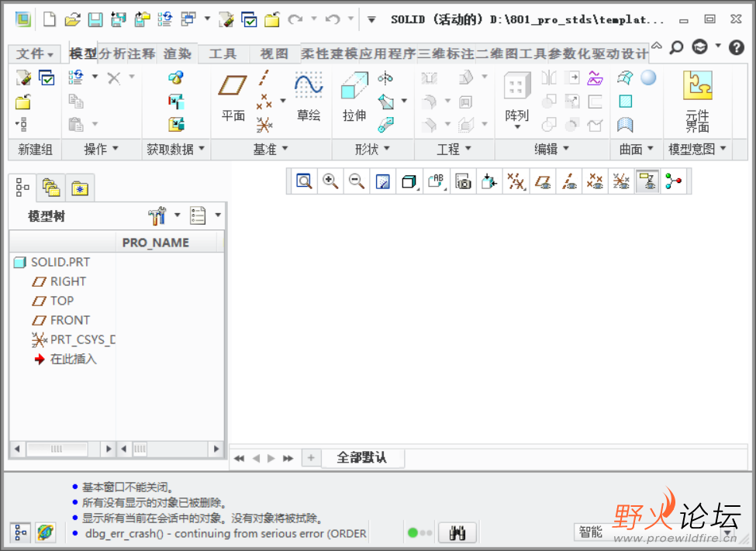Image resolution: width=756 pixels, height=551 pixels.
Task: Open the favorites navigator tab
Action: click(80, 188)
